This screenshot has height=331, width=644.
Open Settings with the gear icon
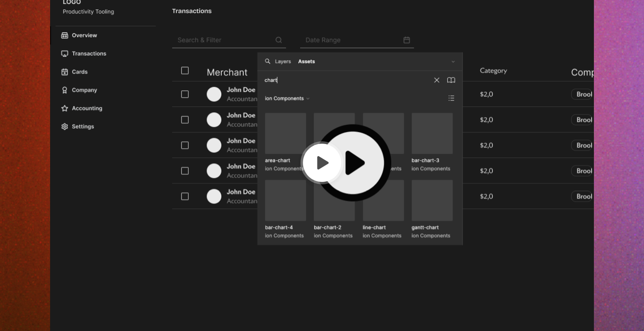pos(65,127)
